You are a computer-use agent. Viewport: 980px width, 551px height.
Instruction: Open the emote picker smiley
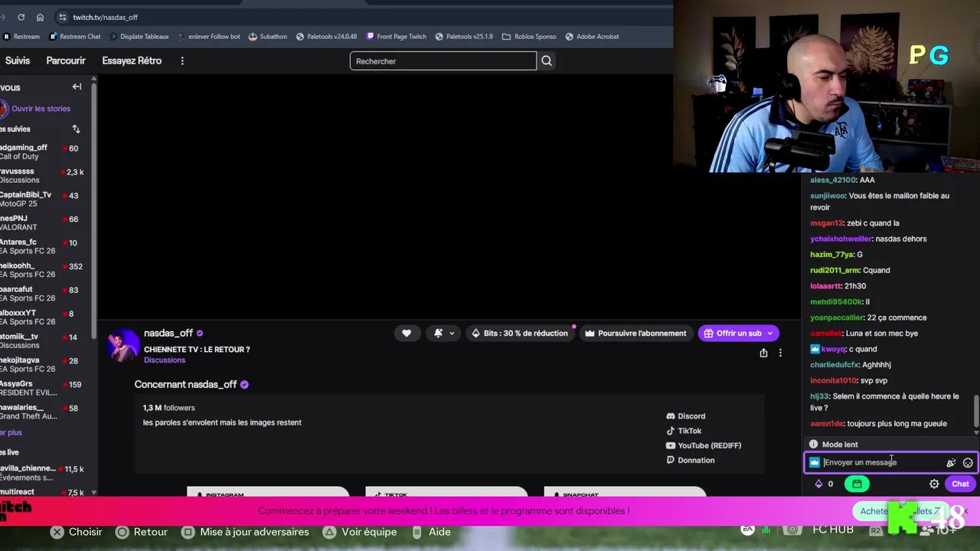(x=968, y=462)
